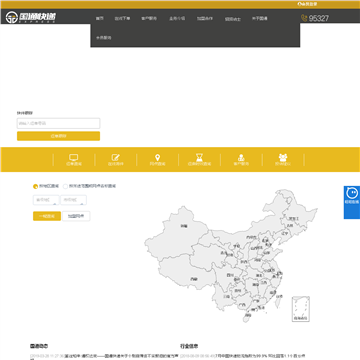The height and width of the screenshot is (360, 360).
Task: Select the first query-by-region radio button
Action: pyautogui.click(x=35, y=186)
